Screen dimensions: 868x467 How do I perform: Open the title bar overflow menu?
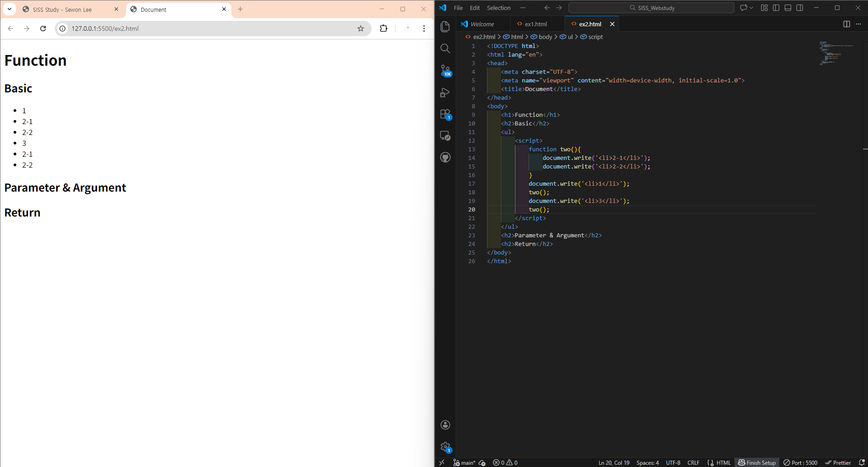[523, 8]
